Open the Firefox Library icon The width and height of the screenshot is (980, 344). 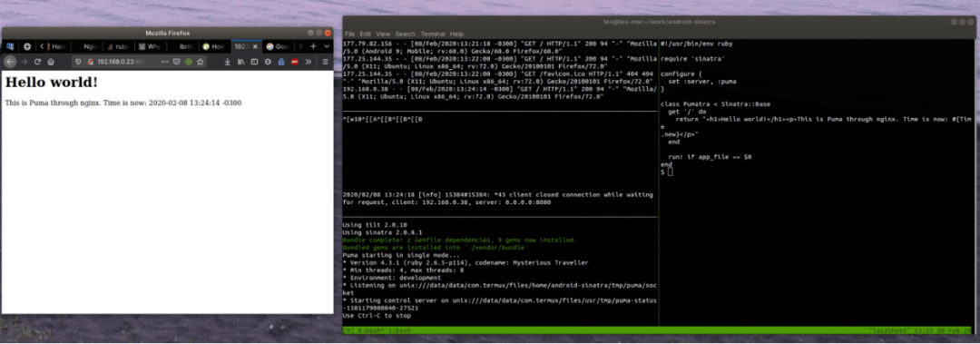click(241, 62)
